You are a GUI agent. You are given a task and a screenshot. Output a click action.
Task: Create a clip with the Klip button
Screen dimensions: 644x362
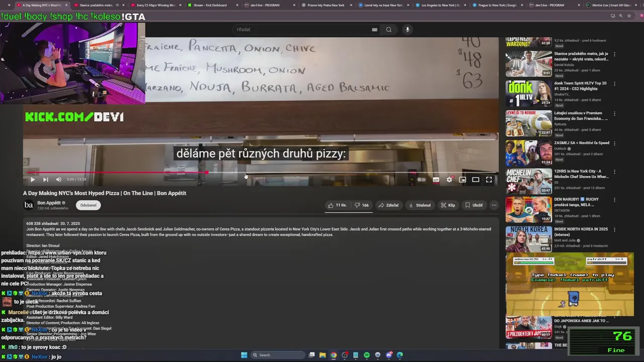(x=448, y=205)
